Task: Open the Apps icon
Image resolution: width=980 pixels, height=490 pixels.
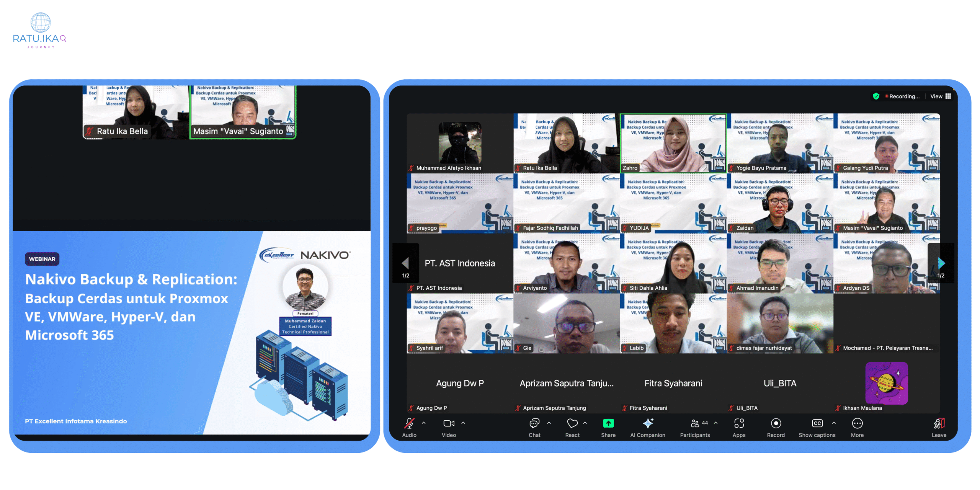Action: click(x=738, y=423)
